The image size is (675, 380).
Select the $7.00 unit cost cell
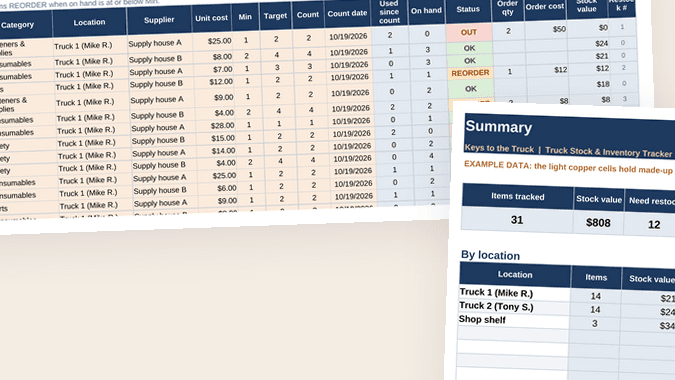[x=214, y=69]
